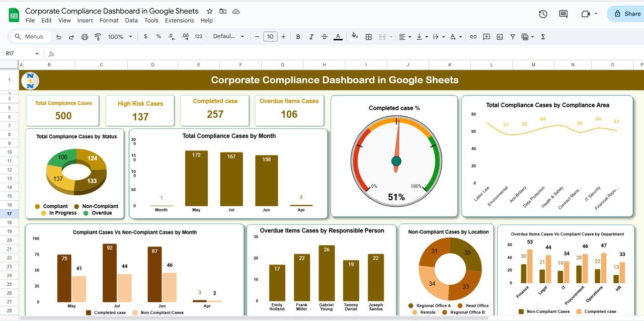Click the insert chart icon
Image resolution: width=644 pixels, height=321 pixels.
point(500,37)
